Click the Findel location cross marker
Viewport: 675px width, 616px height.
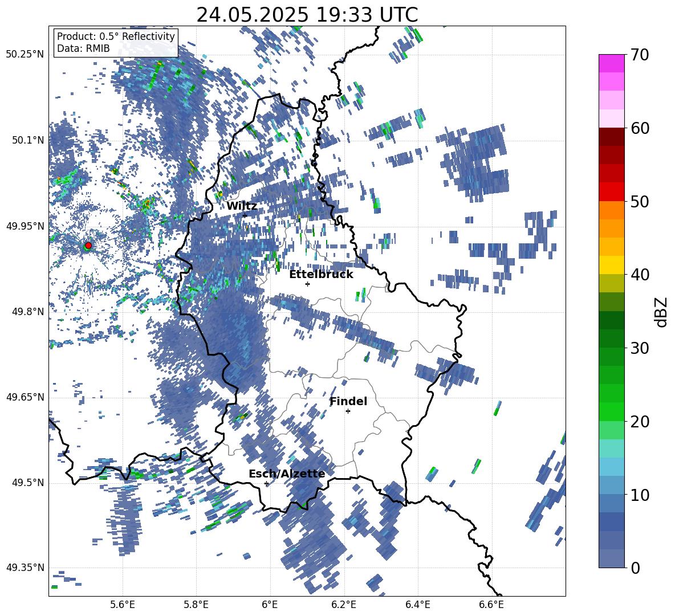[x=348, y=411]
